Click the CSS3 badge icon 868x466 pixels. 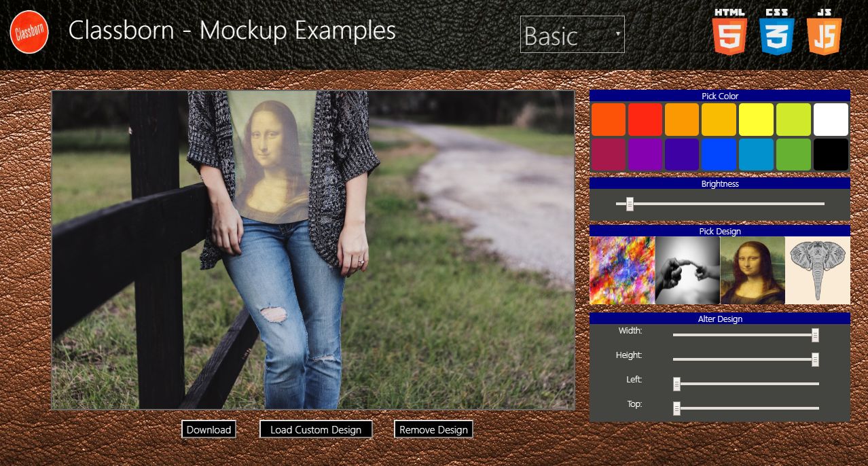(x=777, y=32)
